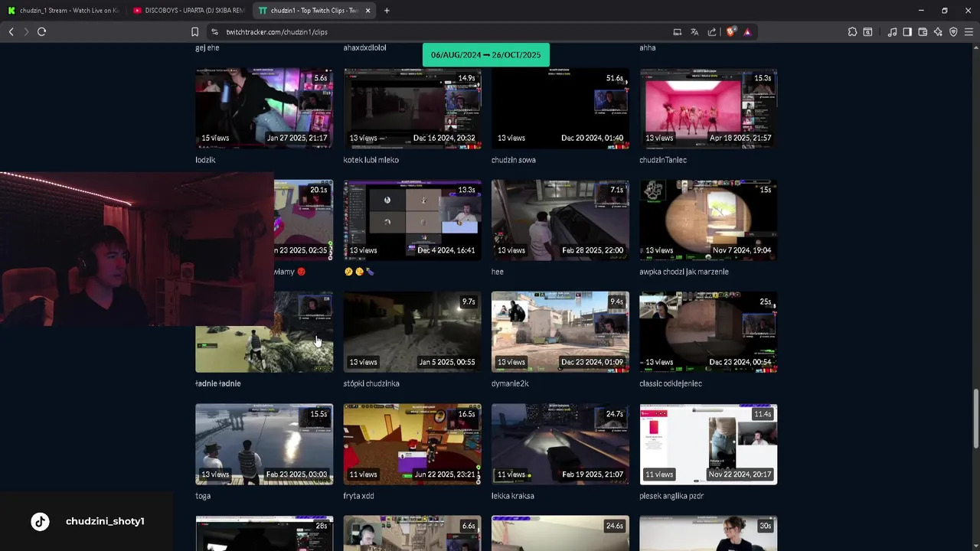Open a new browser tab
Viewport: 980px width, 551px height.
pos(387,11)
